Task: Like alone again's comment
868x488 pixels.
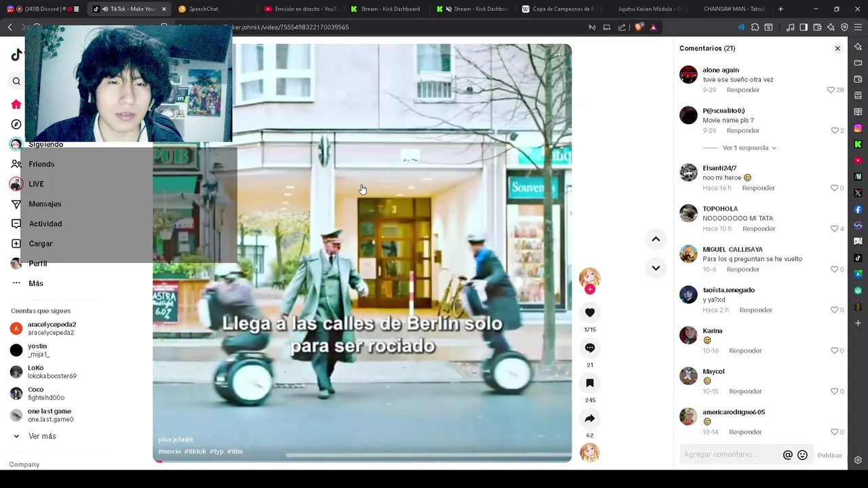Action: (x=831, y=89)
